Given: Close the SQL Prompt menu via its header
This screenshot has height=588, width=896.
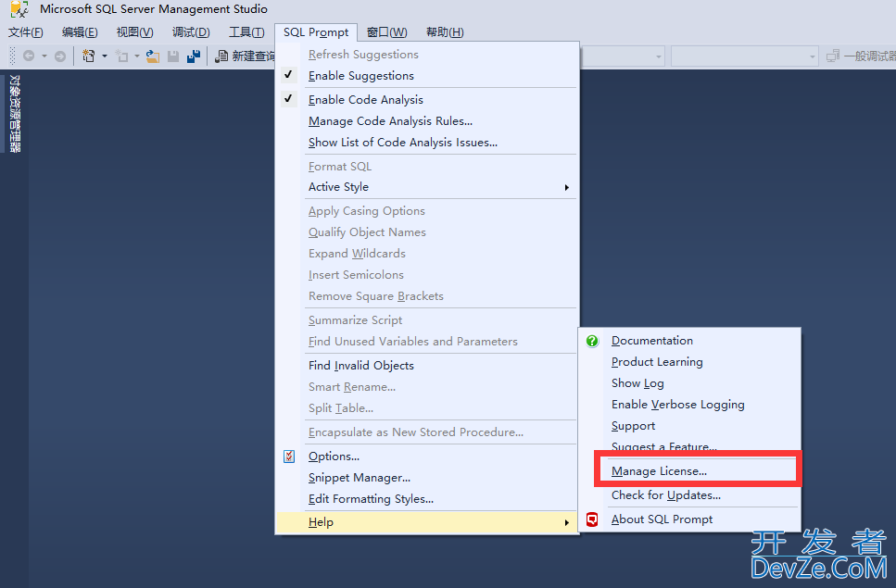Looking at the screenshot, I should 316,32.
